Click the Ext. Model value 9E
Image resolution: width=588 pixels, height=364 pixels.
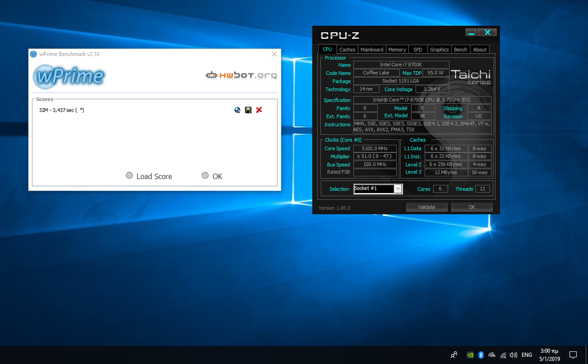click(423, 116)
